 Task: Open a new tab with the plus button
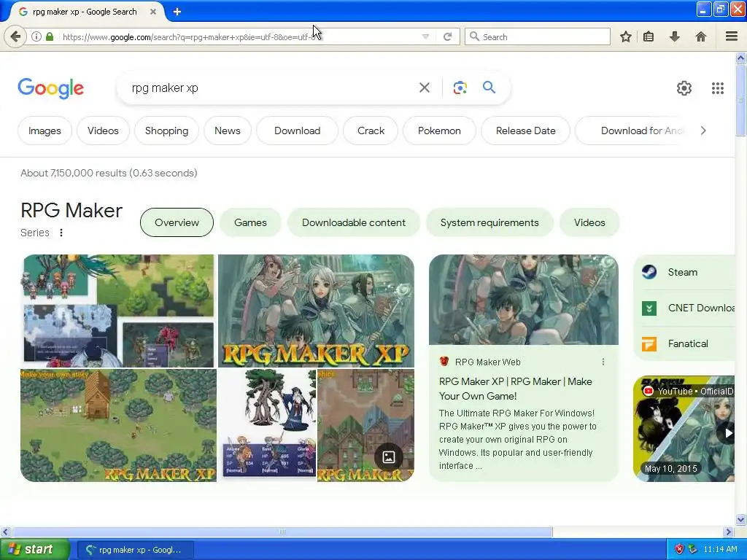click(177, 12)
